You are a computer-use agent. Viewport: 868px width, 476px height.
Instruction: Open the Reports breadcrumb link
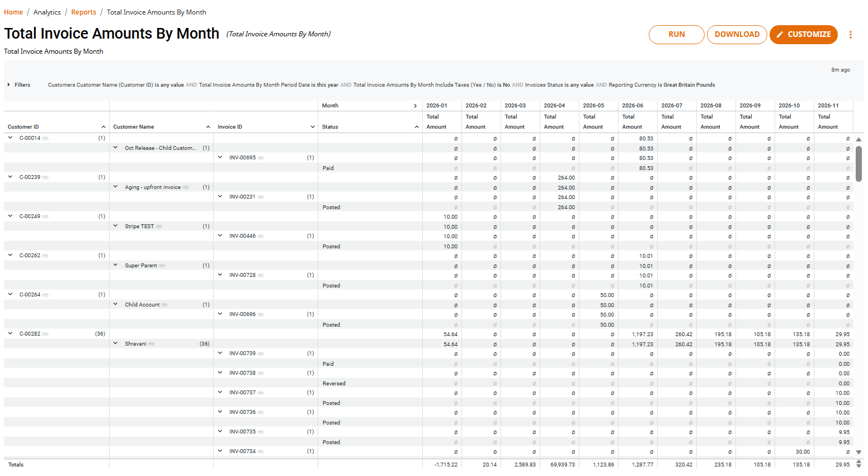83,12
